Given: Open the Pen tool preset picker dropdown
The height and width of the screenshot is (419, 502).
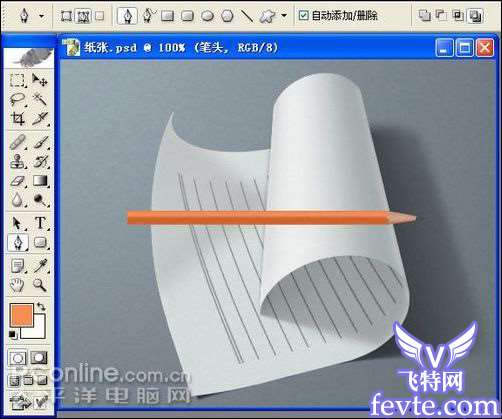Looking at the screenshot, I should (x=42, y=16).
